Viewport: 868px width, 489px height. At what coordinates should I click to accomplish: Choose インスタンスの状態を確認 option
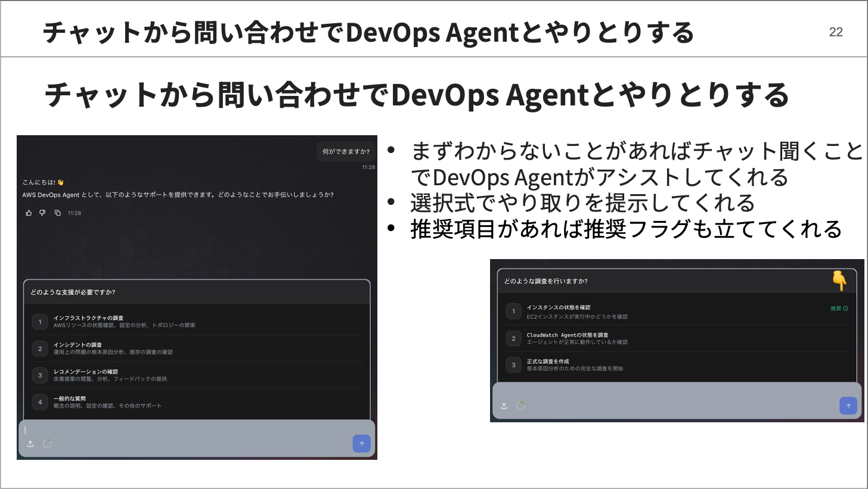677,312
